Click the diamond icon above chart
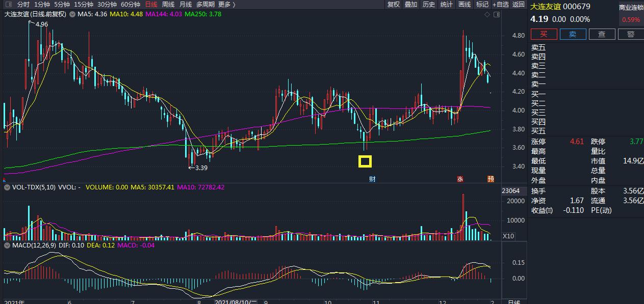This screenshot has height=304, width=644. coord(487,14)
